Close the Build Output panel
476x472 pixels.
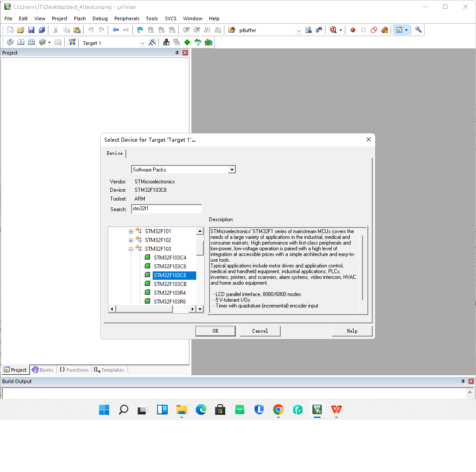[x=471, y=381]
